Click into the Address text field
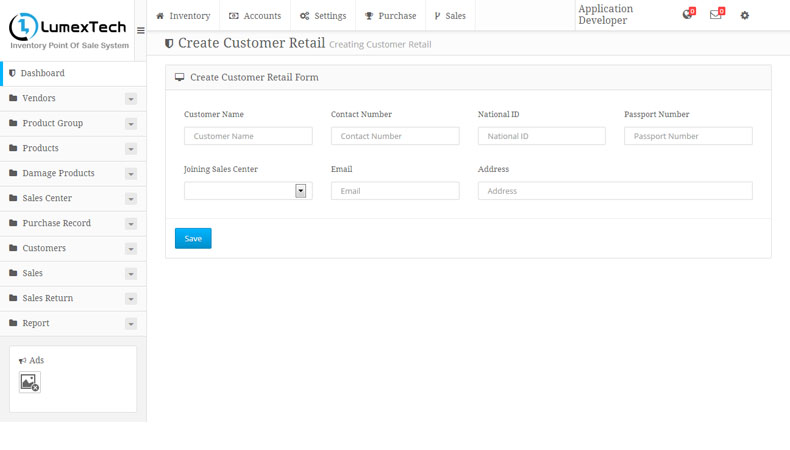This screenshot has width=790, height=450. 615,191
